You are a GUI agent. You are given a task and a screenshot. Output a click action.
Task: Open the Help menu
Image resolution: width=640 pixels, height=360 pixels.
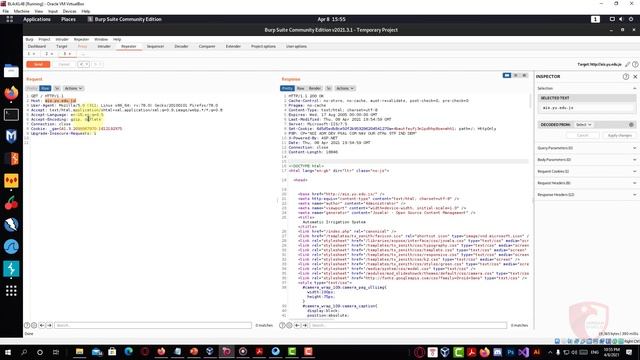coord(117,40)
